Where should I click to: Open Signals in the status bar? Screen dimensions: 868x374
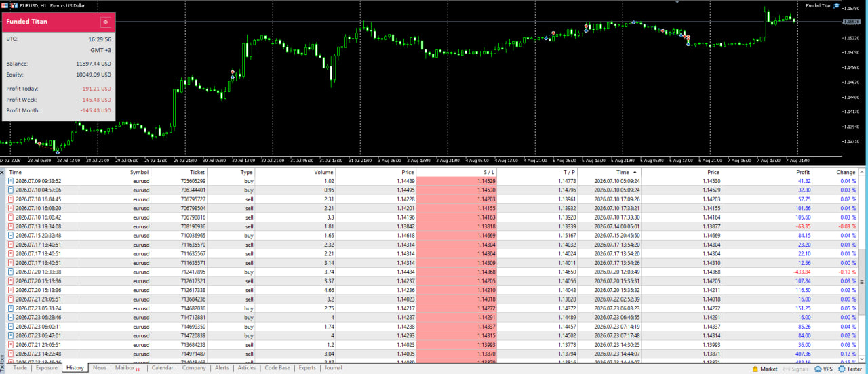pyautogui.click(x=795, y=369)
